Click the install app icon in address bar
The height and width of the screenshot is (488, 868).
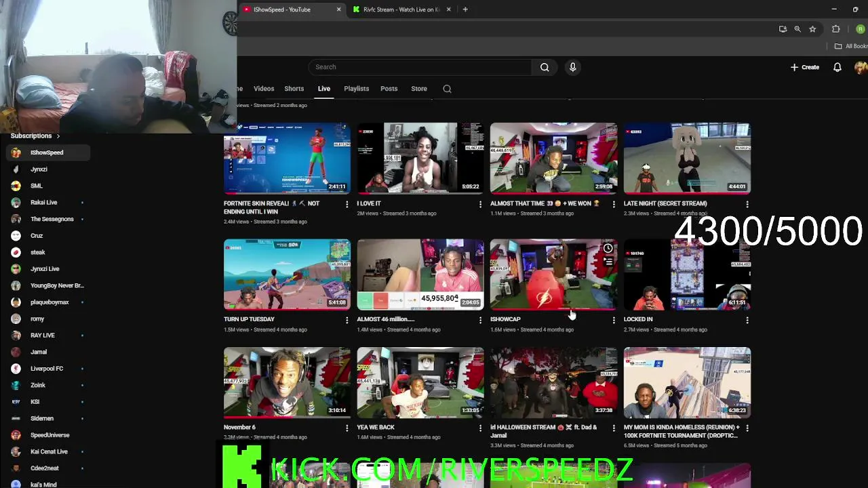783,29
